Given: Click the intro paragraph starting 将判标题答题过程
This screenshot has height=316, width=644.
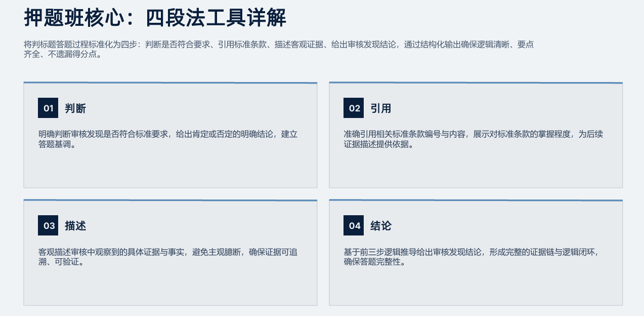Looking at the screenshot, I should tap(279, 50).
